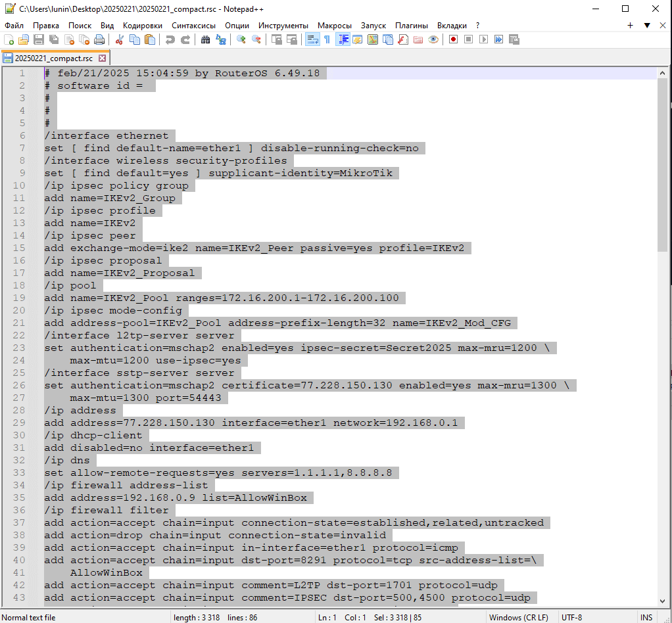
Task: Open the tab list dropdown triangle
Action: pos(647,26)
